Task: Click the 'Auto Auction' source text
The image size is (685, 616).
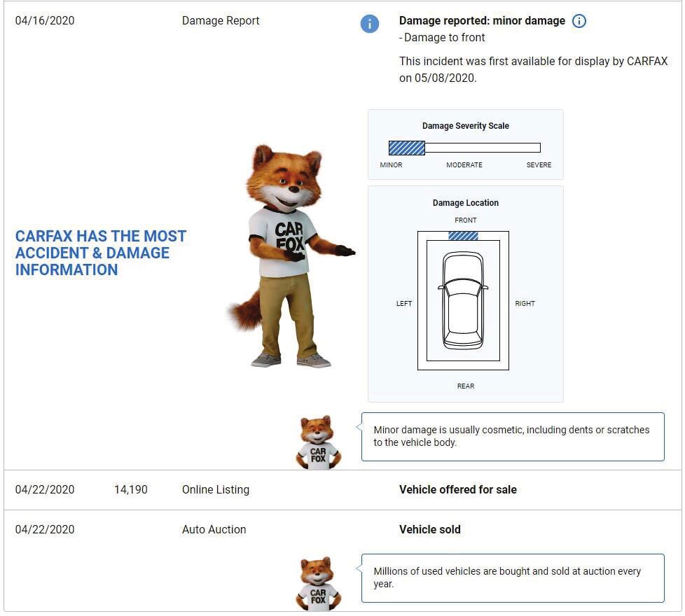Action: coord(214,530)
